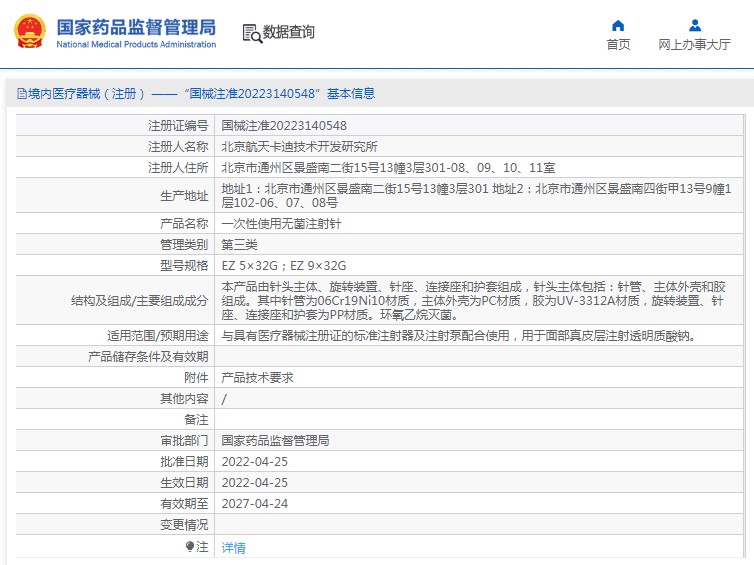This screenshot has width=754, height=565.
Task: Select model spec EZ 5×32G；EZ 9×32G
Action: click(284, 266)
